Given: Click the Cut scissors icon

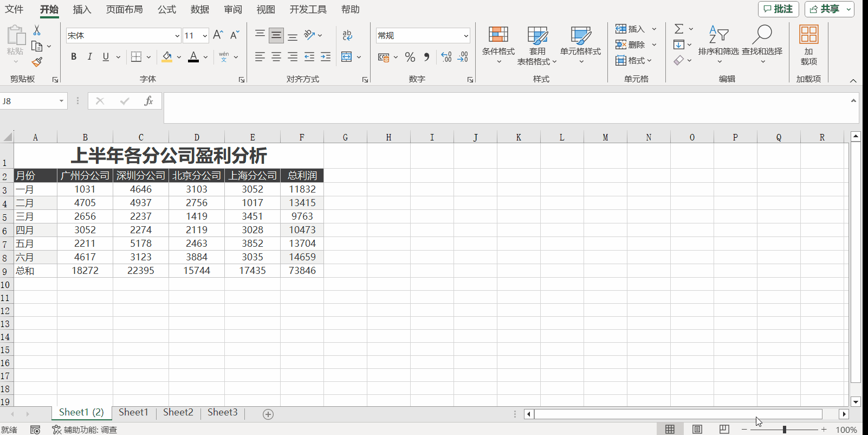Looking at the screenshot, I should click(37, 30).
